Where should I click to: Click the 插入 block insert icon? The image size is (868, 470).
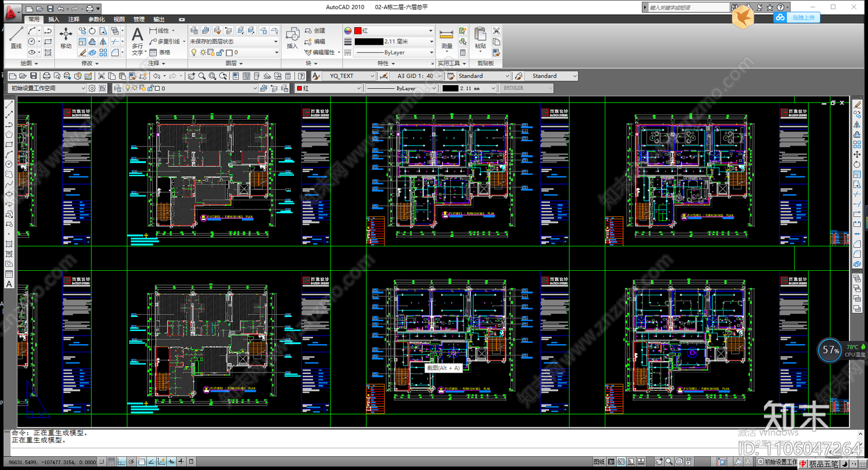(x=292, y=38)
